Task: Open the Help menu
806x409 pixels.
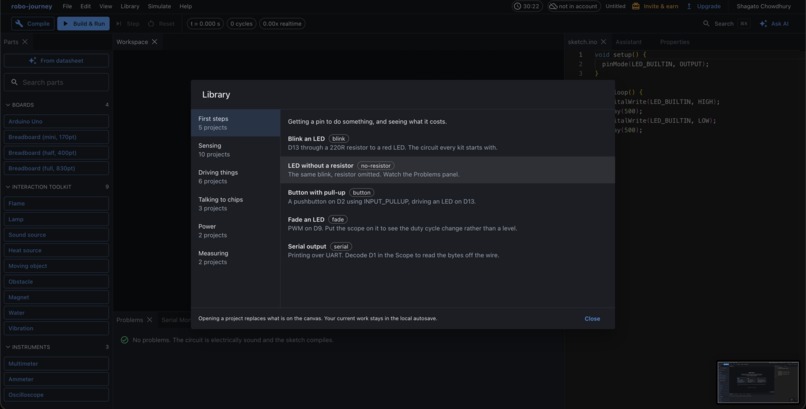Action: tap(186, 6)
